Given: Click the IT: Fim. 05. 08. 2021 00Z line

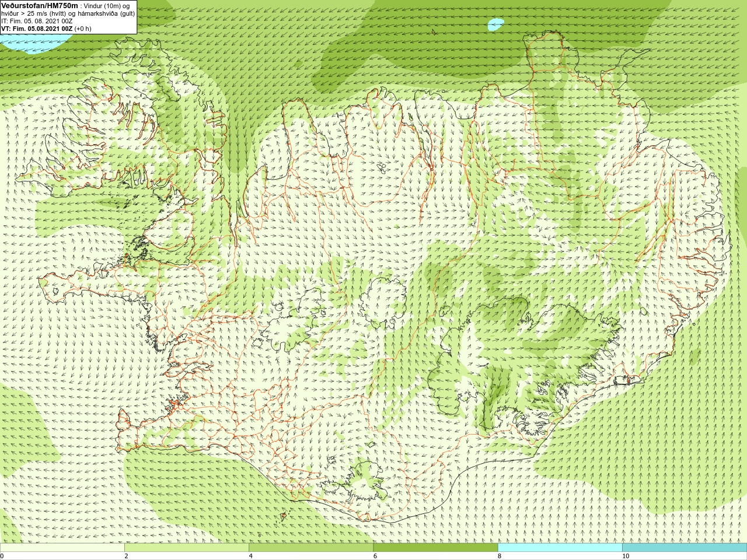Looking at the screenshot, I should 37,21.
